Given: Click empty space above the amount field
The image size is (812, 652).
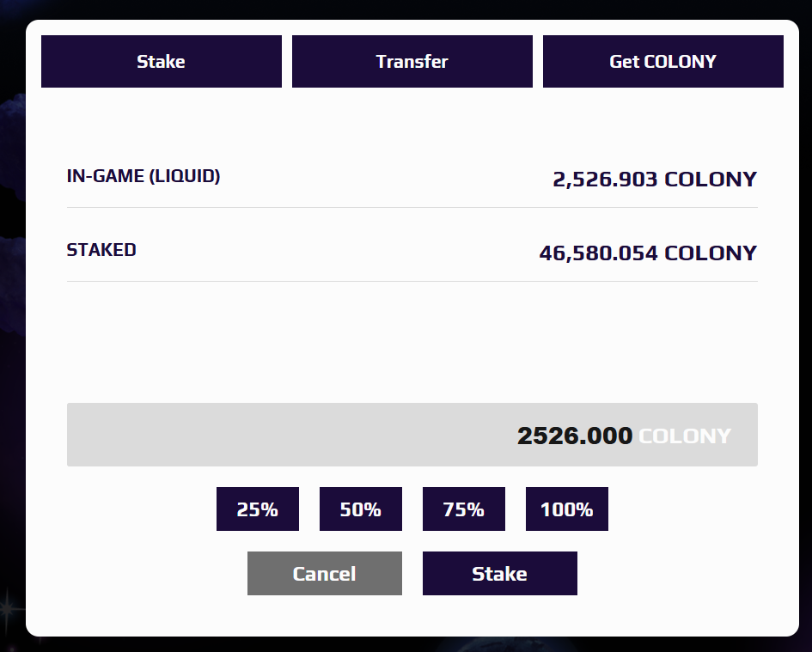Looking at the screenshot, I should point(412,342).
